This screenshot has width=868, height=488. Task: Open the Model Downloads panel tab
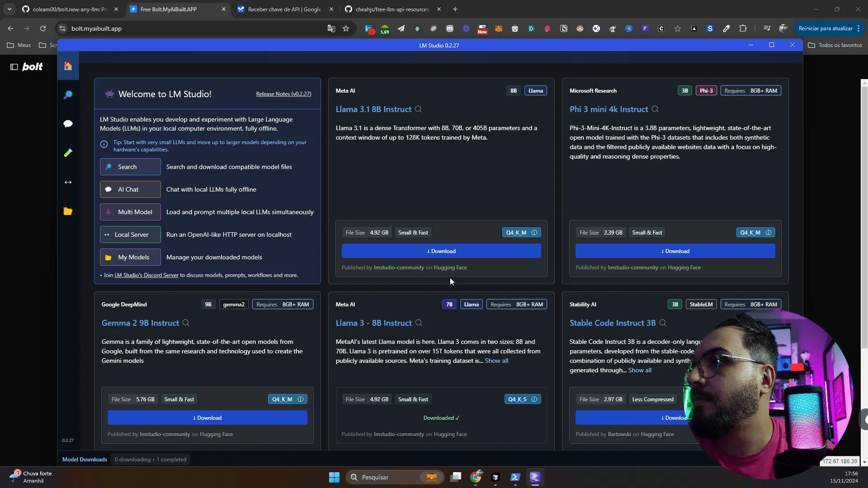click(x=85, y=460)
